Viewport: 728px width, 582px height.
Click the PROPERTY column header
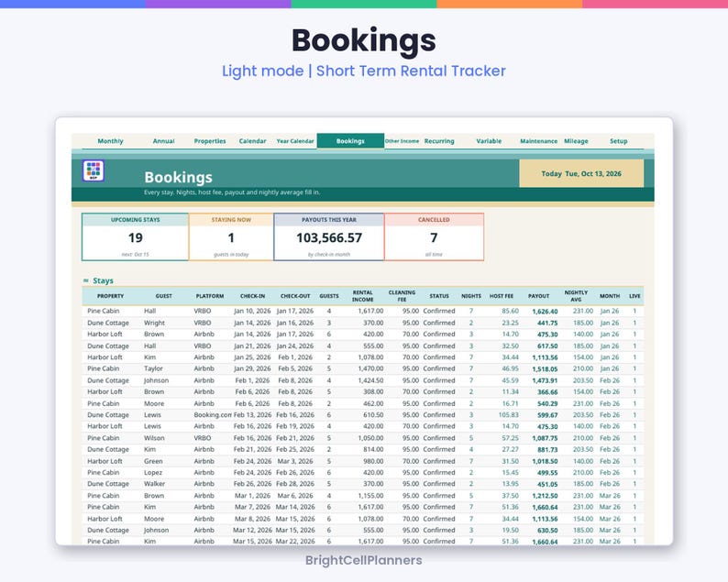111,296
